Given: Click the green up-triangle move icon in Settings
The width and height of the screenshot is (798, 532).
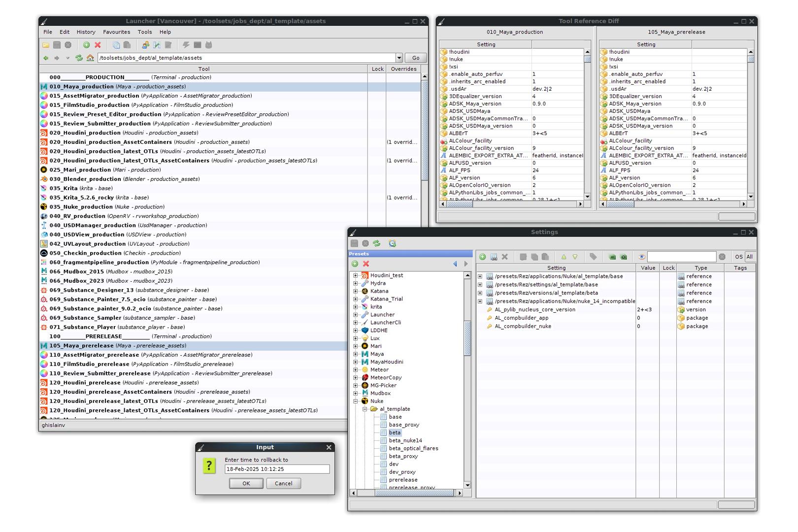Looking at the screenshot, I should coord(564,257).
